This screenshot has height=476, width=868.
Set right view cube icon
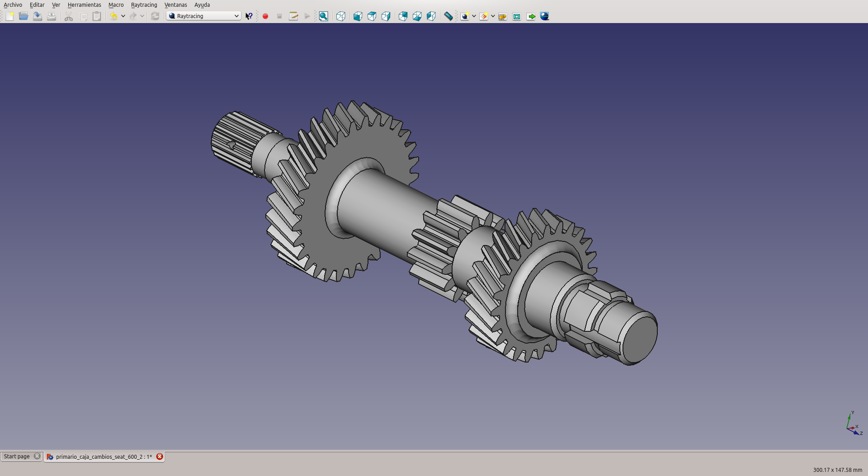386,16
